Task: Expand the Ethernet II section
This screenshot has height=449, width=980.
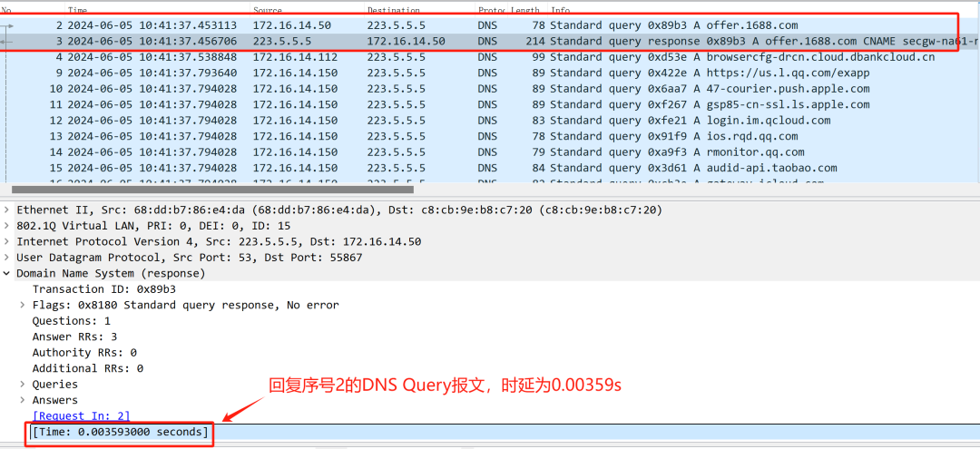Action: coord(8,210)
